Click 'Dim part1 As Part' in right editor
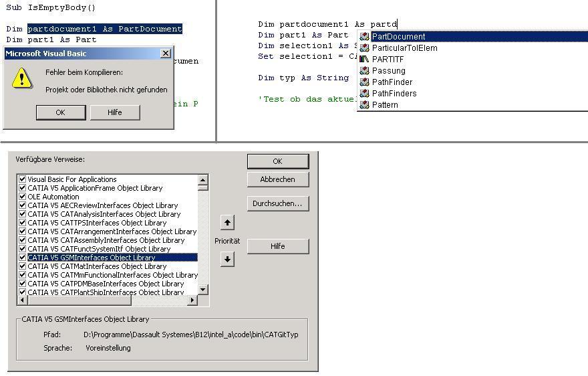This screenshot has width=588, height=376. point(303,35)
